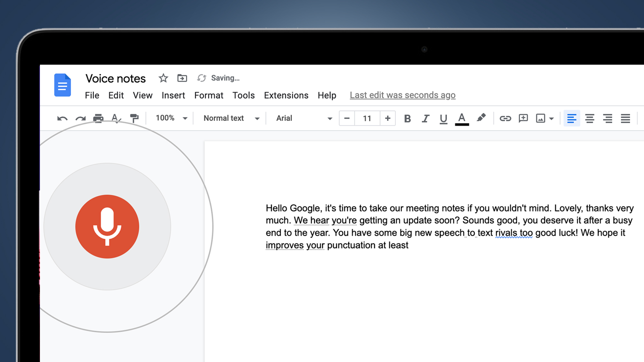Viewport: 644px width, 362px height.
Task: Open the 100% zoom dropdown
Action: pyautogui.click(x=171, y=118)
